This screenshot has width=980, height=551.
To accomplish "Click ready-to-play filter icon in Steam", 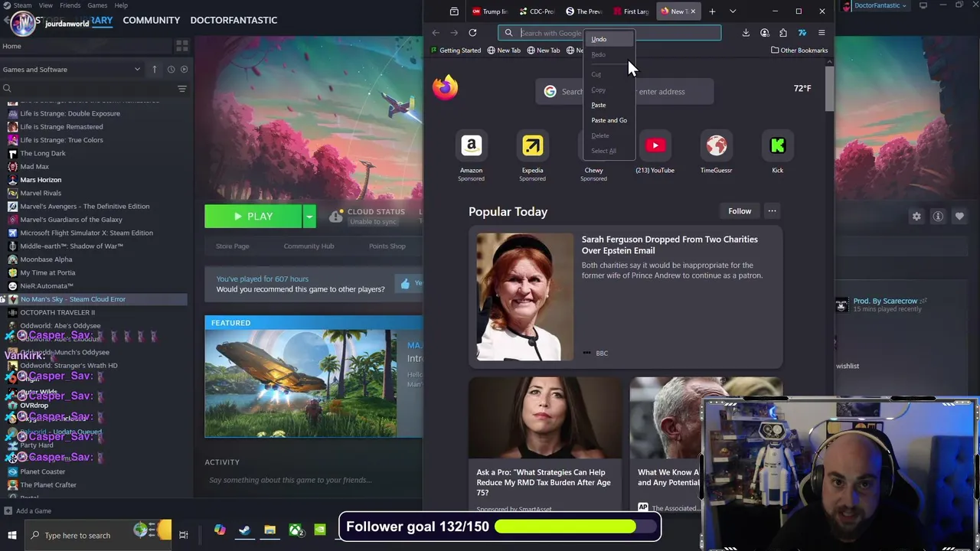I will (x=184, y=69).
